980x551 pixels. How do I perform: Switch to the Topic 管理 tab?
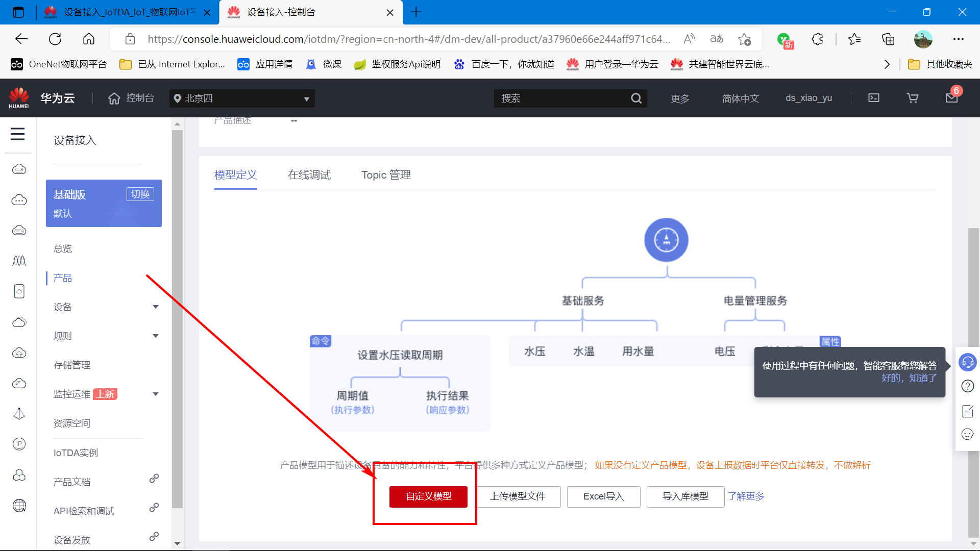coord(386,175)
